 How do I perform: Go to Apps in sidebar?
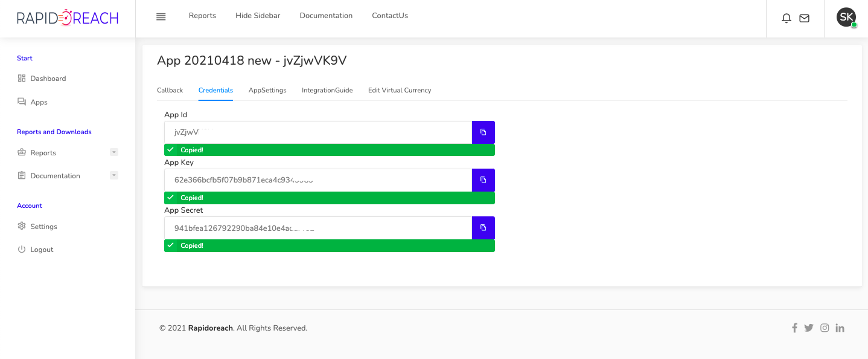[x=39, y=102]
